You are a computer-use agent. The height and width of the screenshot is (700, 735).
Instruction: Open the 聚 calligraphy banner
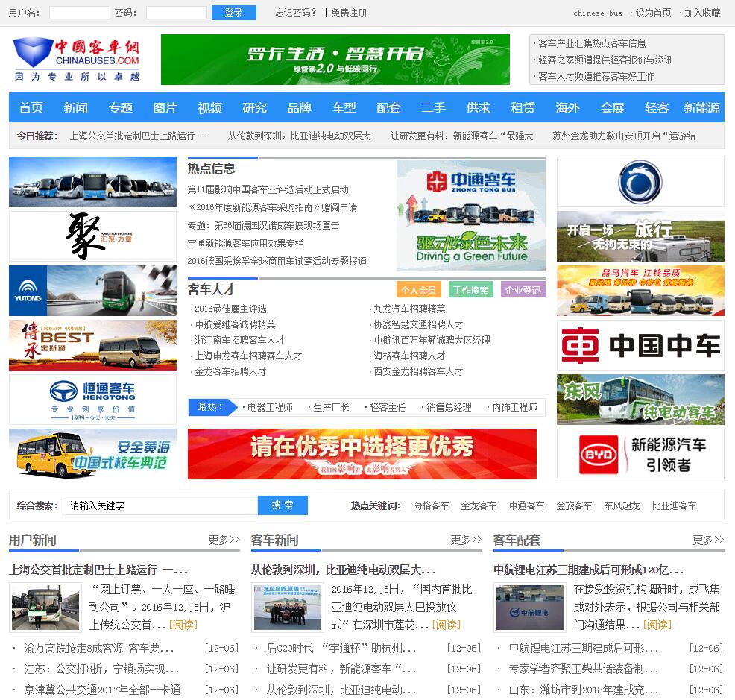click(93, 236)
